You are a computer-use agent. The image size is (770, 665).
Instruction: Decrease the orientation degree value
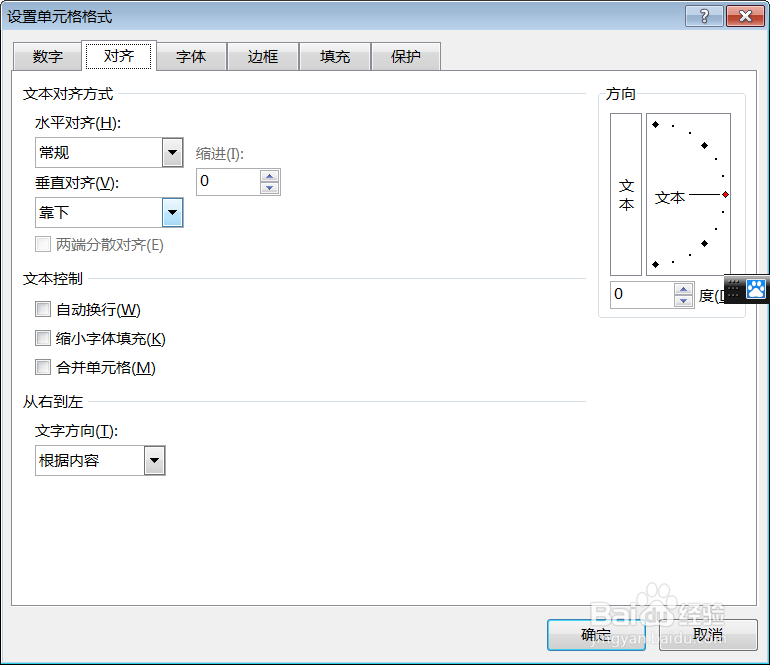pyautogui.click(x=684, y=301)
